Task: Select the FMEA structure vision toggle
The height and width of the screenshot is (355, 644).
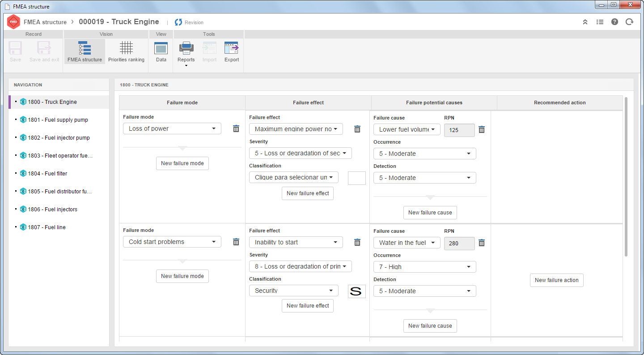Action: point(85,51)
